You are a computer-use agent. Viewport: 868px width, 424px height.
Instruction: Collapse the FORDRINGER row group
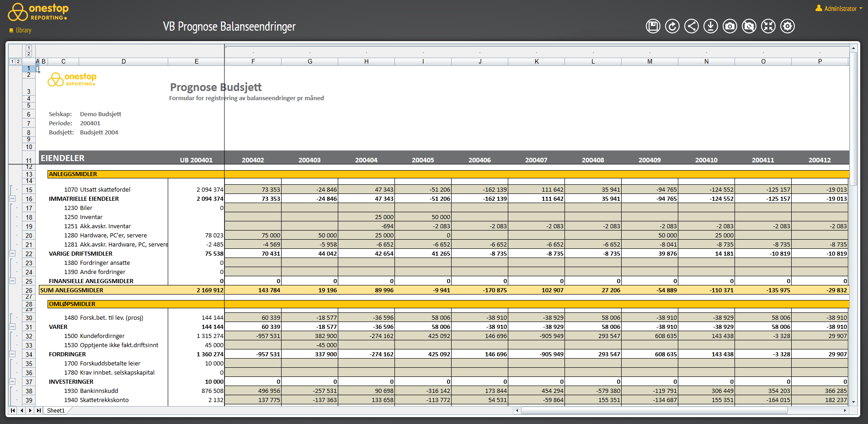coord(12,354)
